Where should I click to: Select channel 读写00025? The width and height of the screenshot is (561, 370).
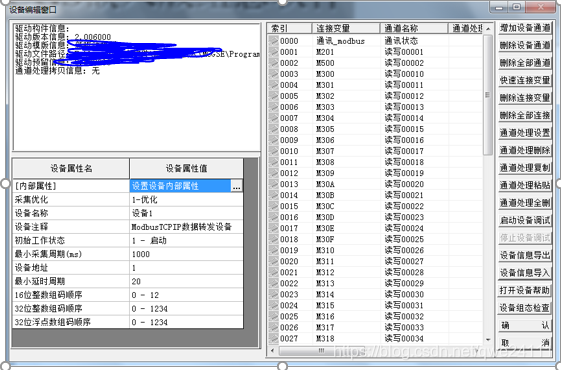pos(404,239)
